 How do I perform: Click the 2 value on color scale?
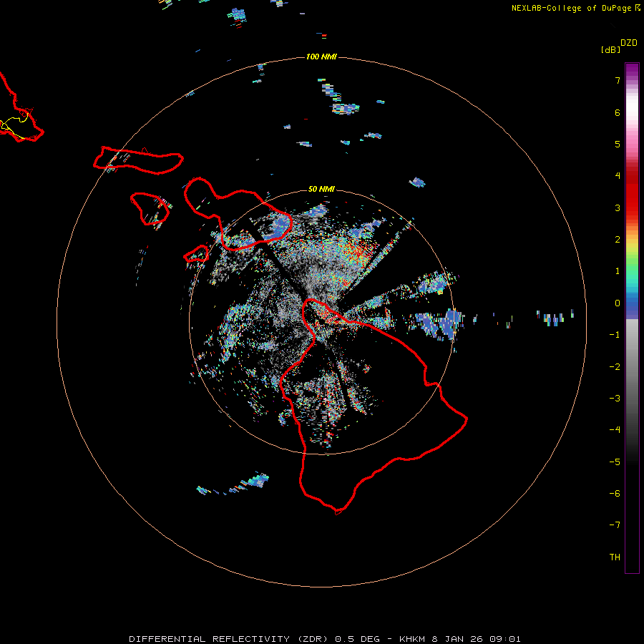pos(618,240)
